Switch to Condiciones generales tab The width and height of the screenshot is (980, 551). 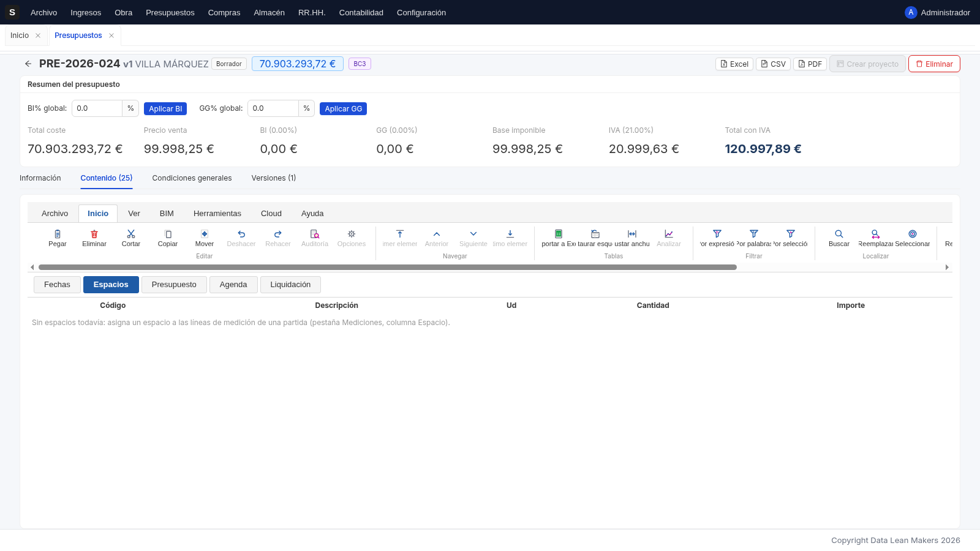tap(192, 178)
